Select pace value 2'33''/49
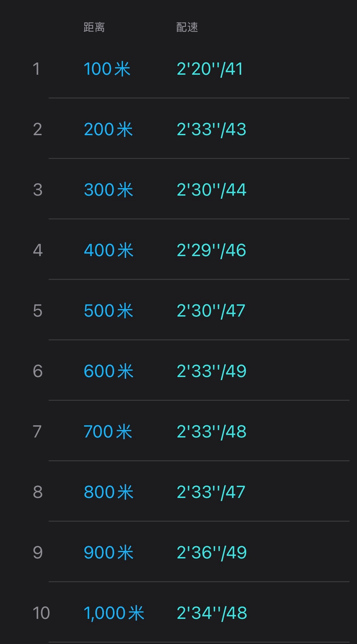Screen dimensions: 357x644 pos(211,371)
